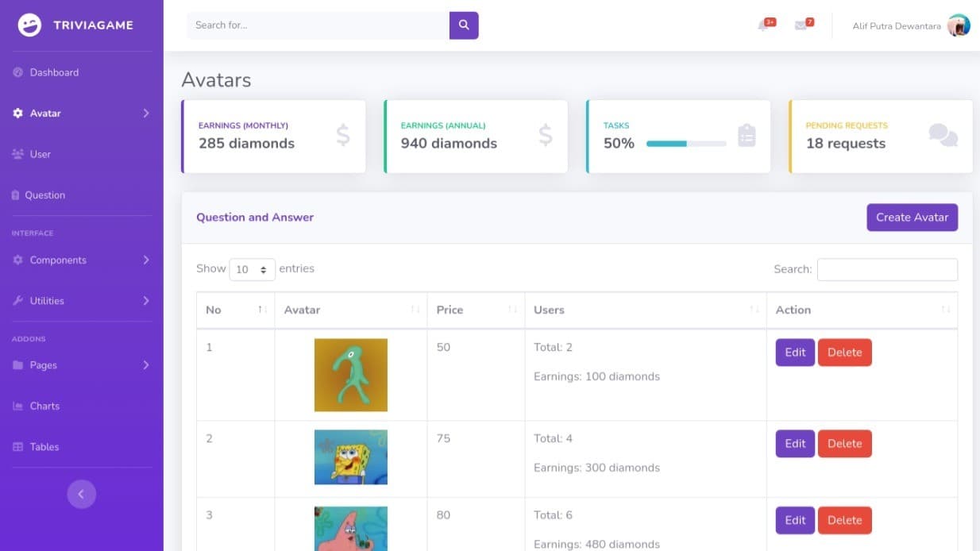The width and height of the screenshot is (980, 551).
Task: Open the Charts section icon
Action: coord(19,406)
